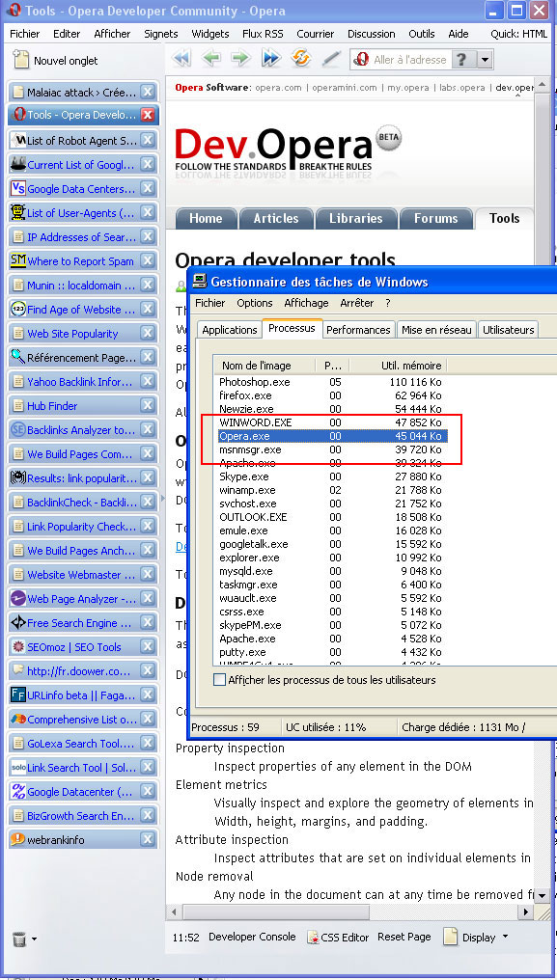Switch to Current List of Googl tab
The height and width of the screenshot is (980, 557).
[83, 165]
